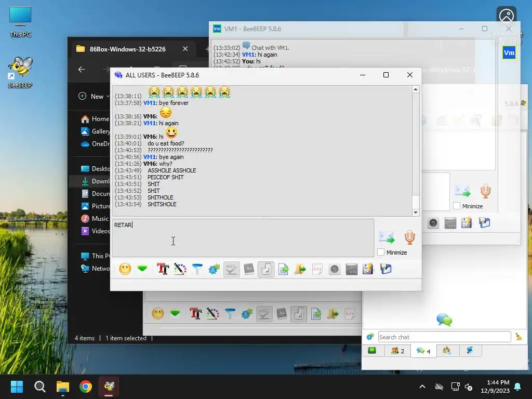
Task: Click gear icon in background chat toolbar
Action: pyautogui.click(x=247, y=314)
